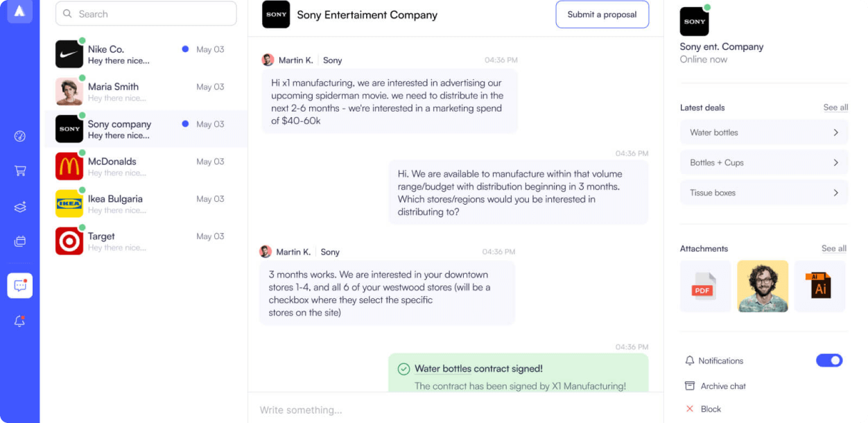Expand the Bottles + Cups deal
This screenshot has height=423, width=868.
[x=764, y=163]
